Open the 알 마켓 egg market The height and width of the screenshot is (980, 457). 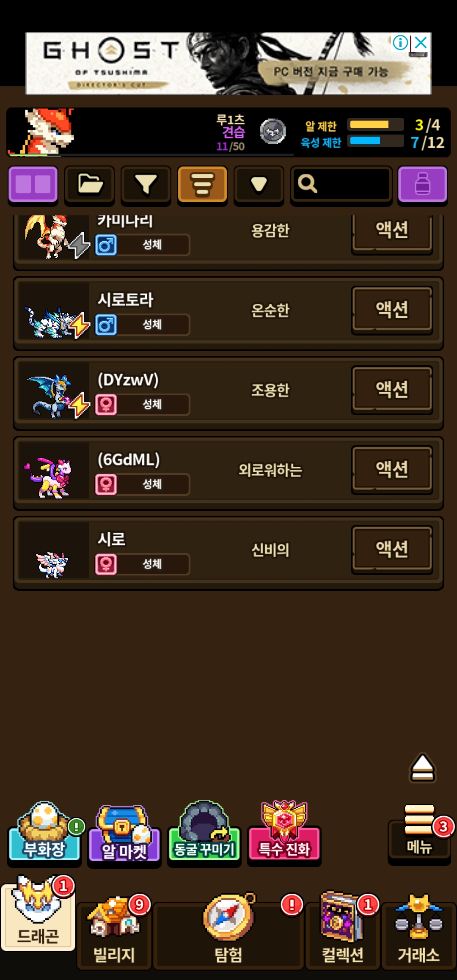(124, 834)
